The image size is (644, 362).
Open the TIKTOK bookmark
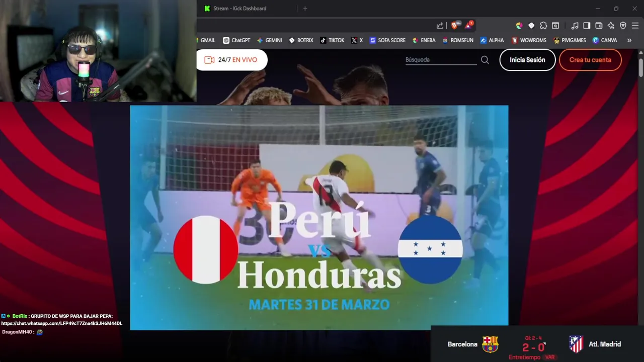click(x=332, y=40)
